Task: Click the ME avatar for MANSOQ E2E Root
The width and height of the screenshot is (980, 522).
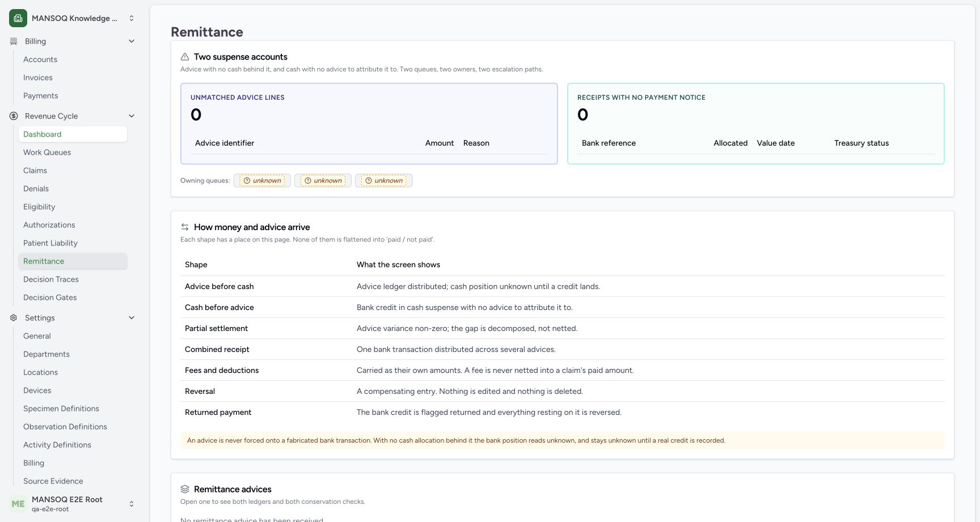Action: (x=18, y=504)
